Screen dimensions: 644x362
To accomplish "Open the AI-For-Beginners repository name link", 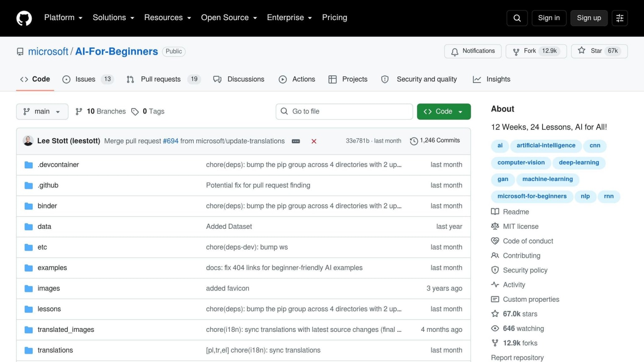I will (x=117, y=52).
